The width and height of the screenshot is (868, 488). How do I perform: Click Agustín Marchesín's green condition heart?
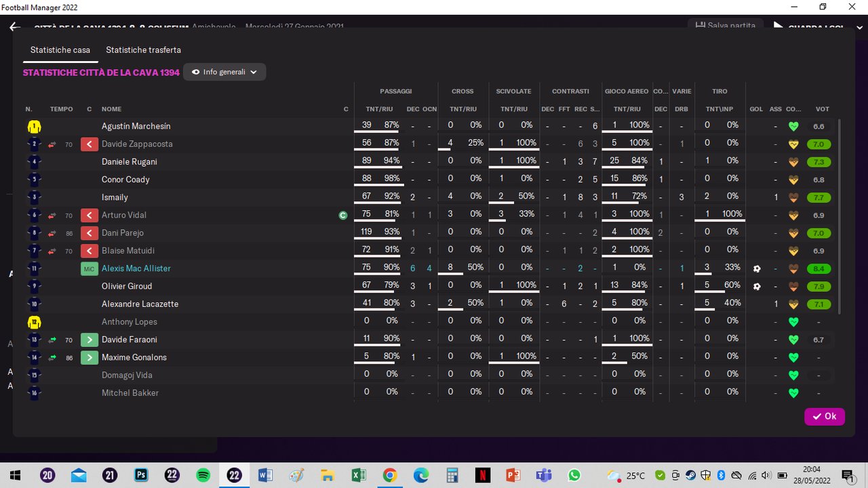(x=793, y=127)
